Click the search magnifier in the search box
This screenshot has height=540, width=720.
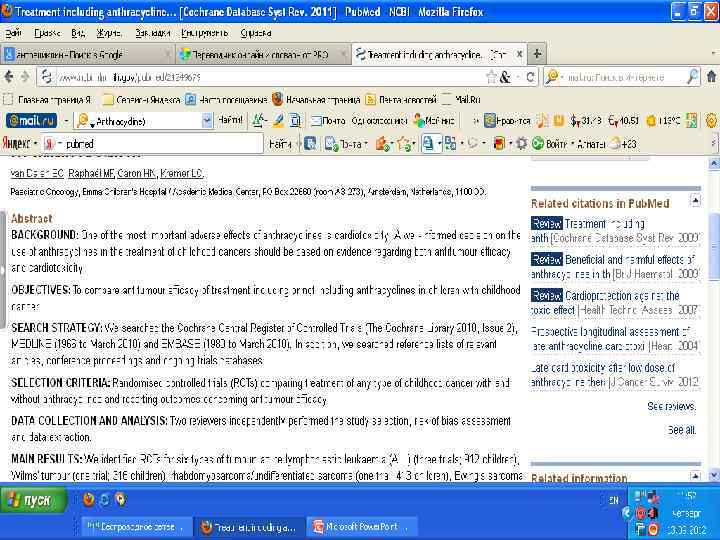(x=692, y=77)
